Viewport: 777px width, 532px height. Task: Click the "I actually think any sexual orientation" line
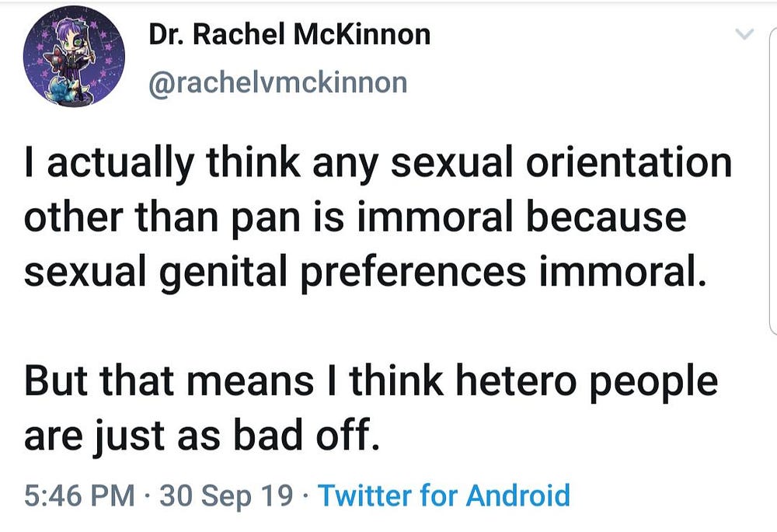pyautogui.click(x=378, y=164)
